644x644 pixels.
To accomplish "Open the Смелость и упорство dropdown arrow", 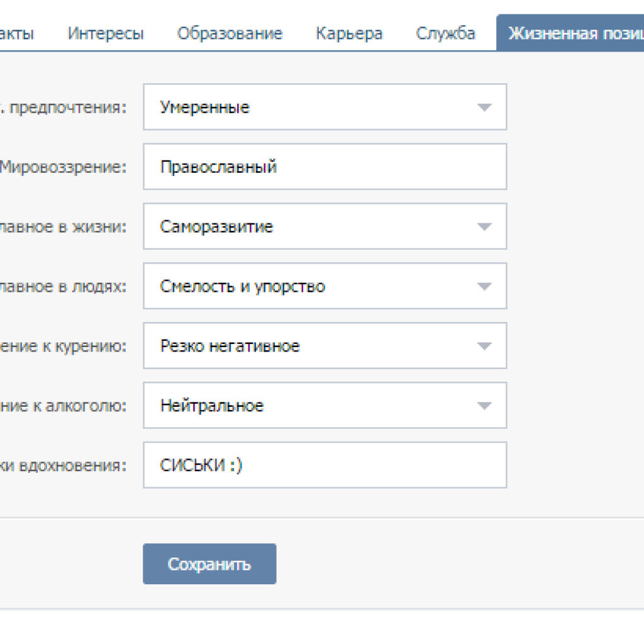I will click(483, 287).
